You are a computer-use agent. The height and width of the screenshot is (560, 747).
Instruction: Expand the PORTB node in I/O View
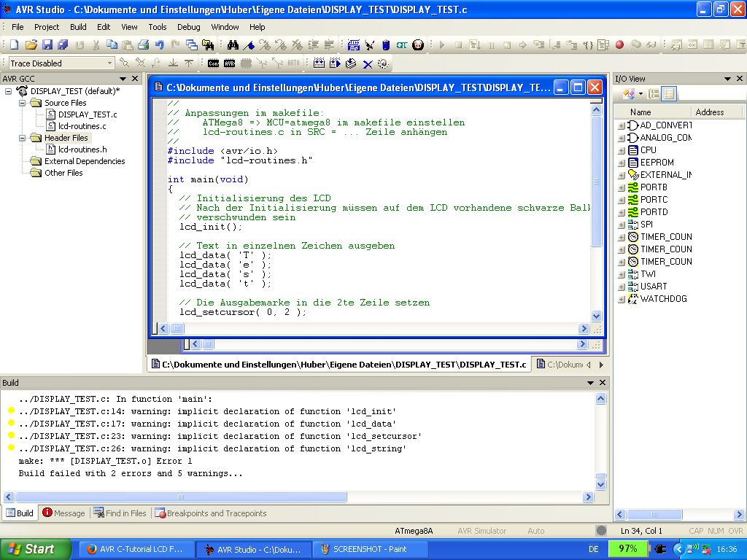point(622,187)
